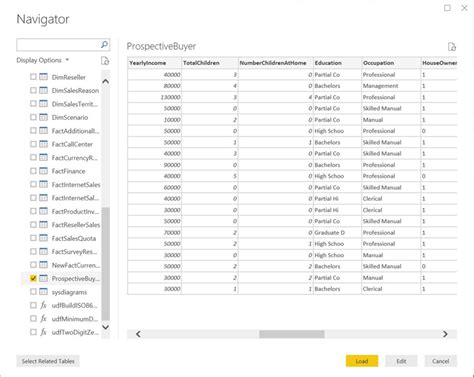Click the fx icon for udfTwoDigitZe
Viewport: 474px width, 377px height.
[43, 332]
